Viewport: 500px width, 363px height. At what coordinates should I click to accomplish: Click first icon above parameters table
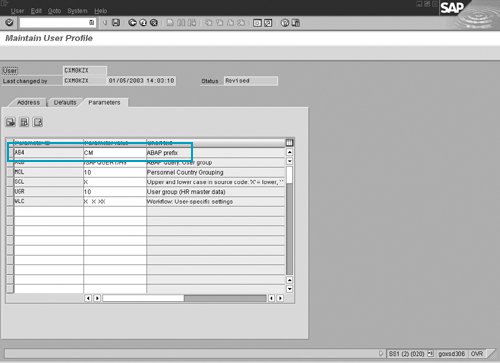click(x=11, y=122)
